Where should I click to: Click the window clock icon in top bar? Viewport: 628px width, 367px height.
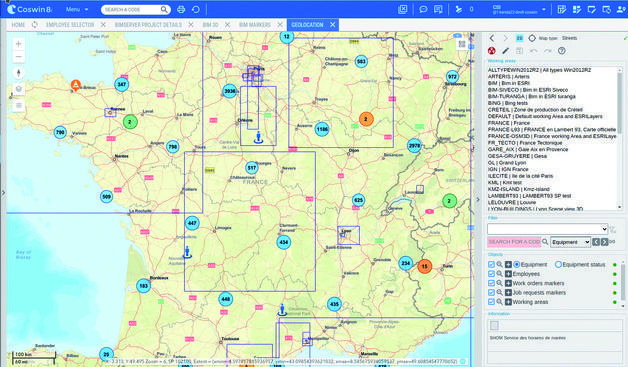(x=606, y=9)
